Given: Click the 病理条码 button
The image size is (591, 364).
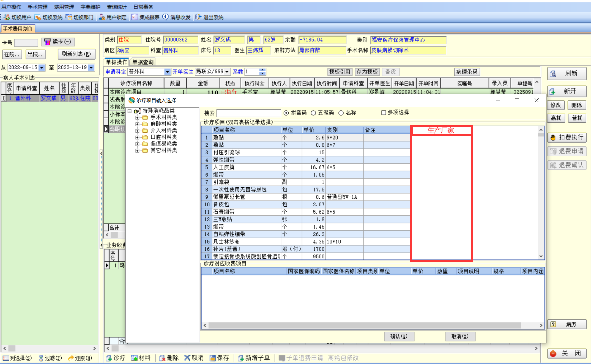Looking at the screenshot, I should tap(467, 72).
